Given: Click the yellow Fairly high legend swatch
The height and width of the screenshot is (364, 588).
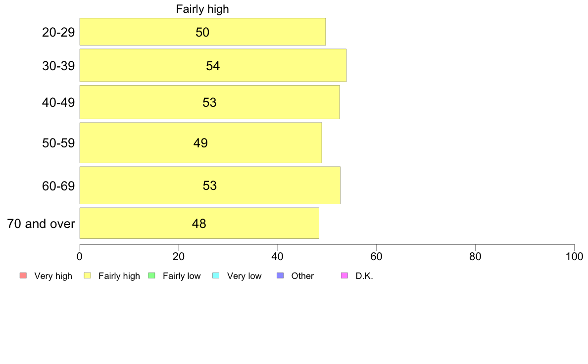Looking at the screenshot, I should coord(88,275).
